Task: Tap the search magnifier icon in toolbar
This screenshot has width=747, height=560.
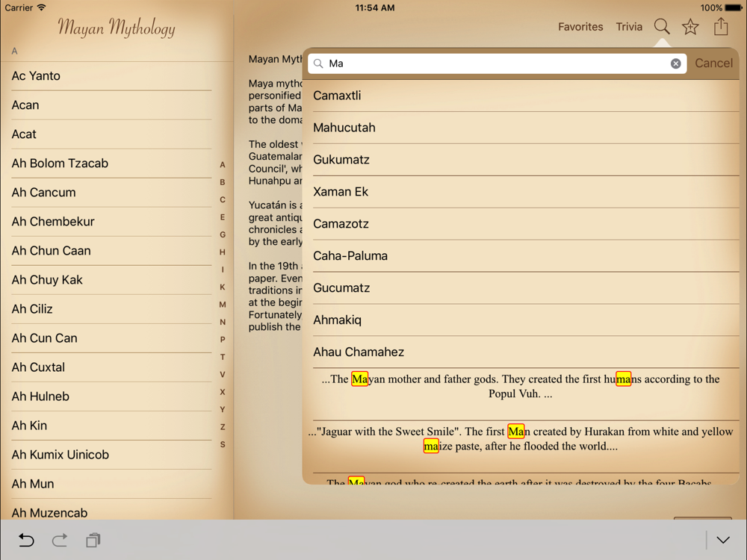Action: 662,27
